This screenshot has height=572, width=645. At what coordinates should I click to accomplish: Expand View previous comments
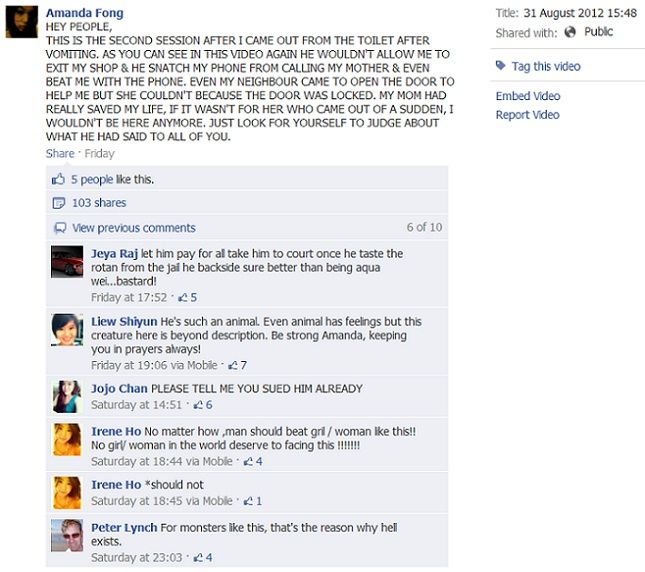pyautogui.click(x=134, y=228)
